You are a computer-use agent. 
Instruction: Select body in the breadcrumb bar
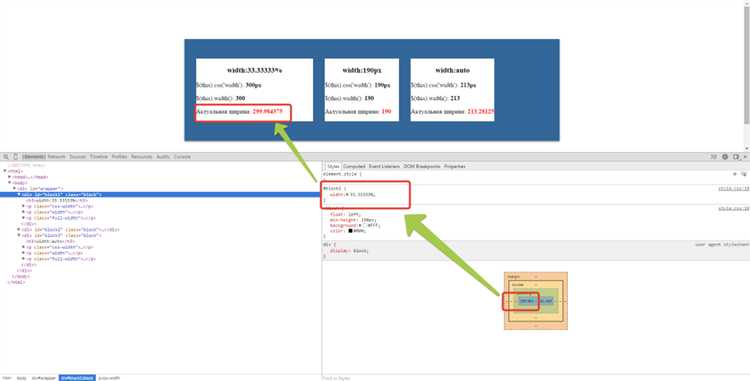coord(22,378)
